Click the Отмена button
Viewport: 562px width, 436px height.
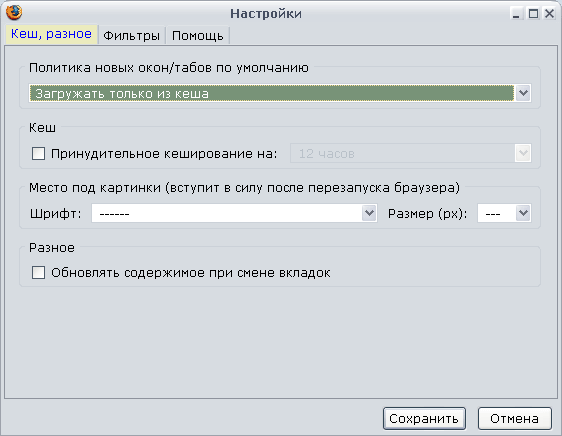(515, 418)
